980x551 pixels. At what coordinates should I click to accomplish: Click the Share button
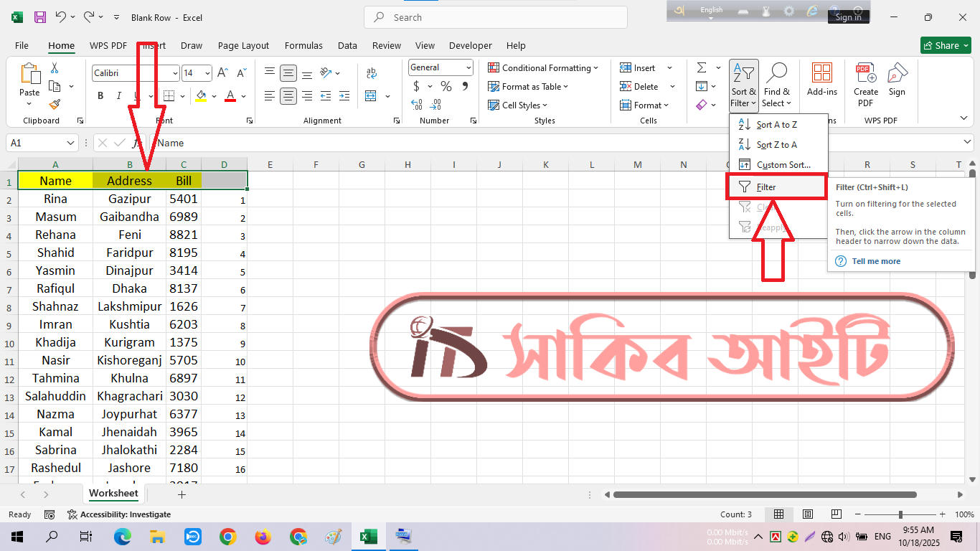(x=945, y=45)
